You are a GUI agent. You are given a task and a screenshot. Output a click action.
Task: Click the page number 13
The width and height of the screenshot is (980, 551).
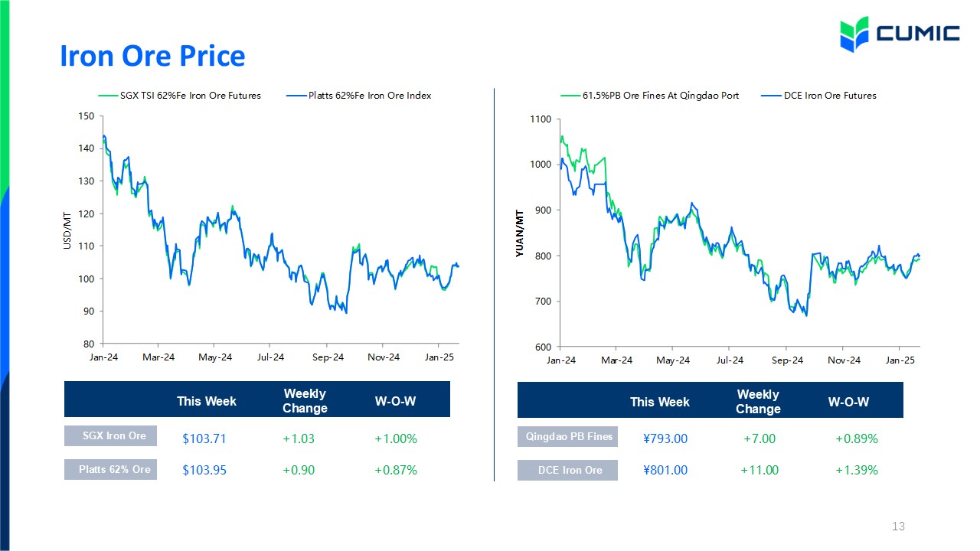899,527
